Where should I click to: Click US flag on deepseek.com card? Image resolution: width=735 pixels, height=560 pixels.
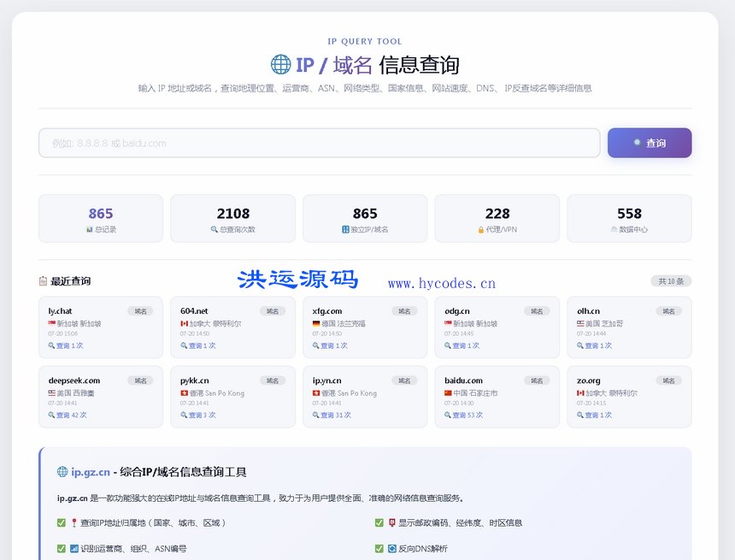pyautogui.click(x=52, y=393)
